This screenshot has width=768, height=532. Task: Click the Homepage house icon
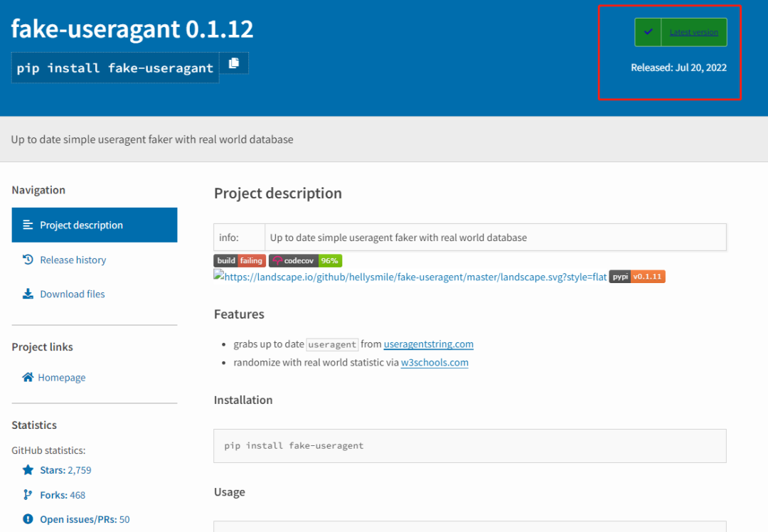pos(28,377)
